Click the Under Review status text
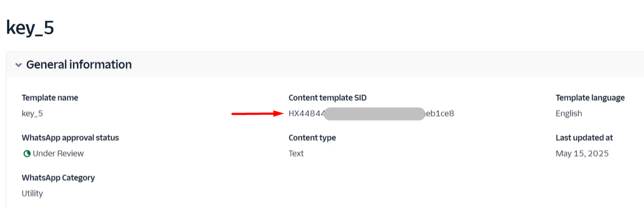 (x=58, y=154)
